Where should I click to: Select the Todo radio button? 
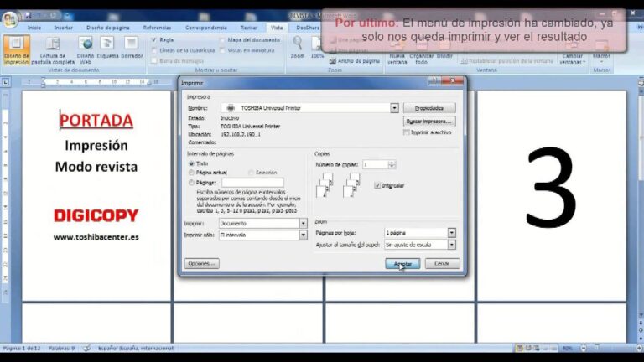191,163
